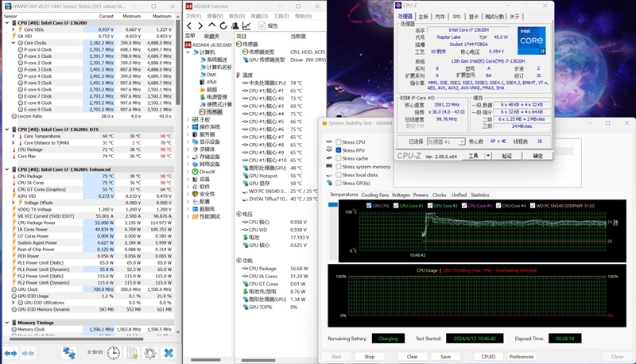This screenshot has width=636, height=364.
Task: Click the AIDA64 Back navigation arrow
Action: (x=189, y=26)
